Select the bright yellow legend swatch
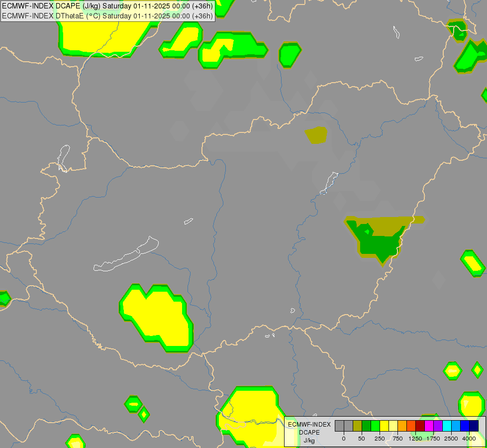The height and width of the screenshot is (448, 487). (x=384, y=426)
